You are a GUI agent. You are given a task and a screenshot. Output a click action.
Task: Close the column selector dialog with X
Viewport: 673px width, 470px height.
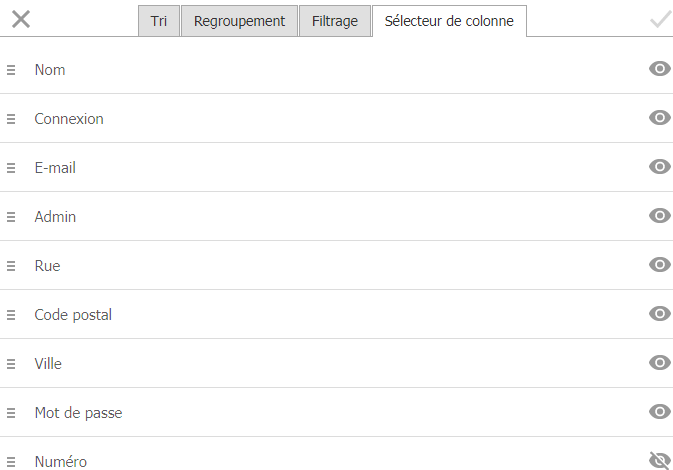[21, 19]
